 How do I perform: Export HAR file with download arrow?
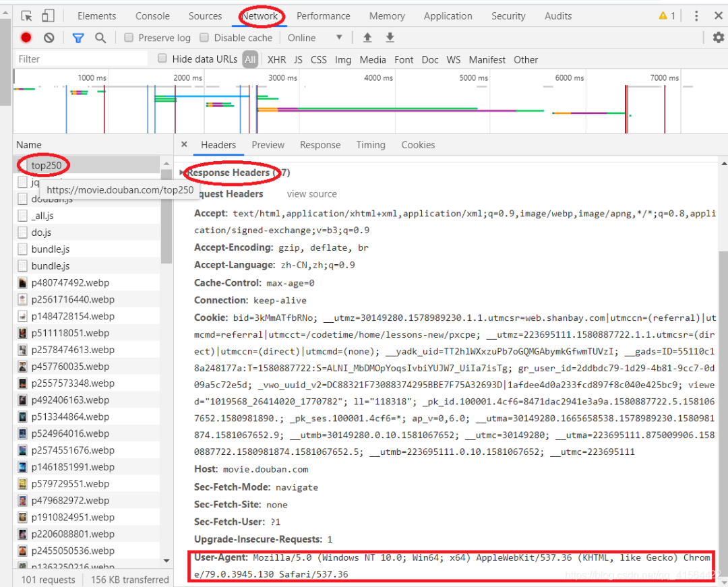click(390, 38)
